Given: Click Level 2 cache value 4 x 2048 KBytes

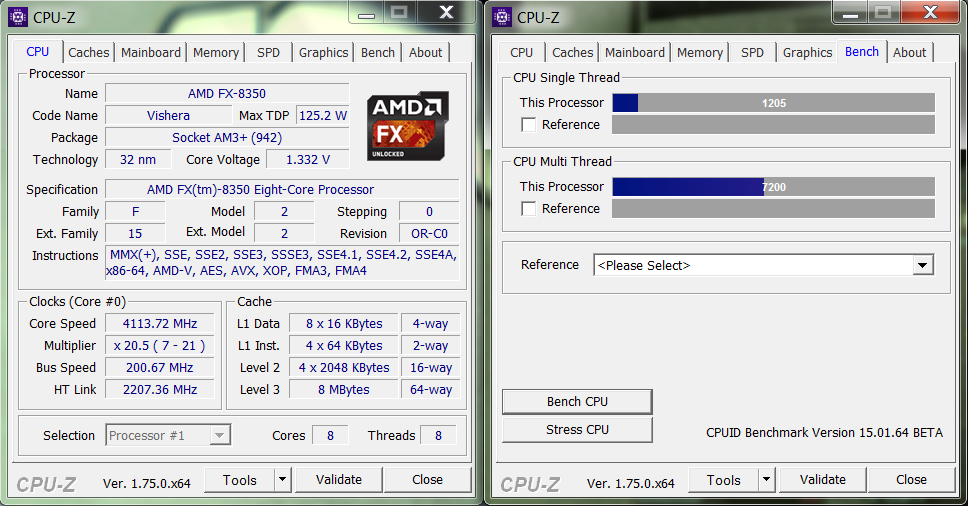Looking at the screenshot, I should pos(344,368).
